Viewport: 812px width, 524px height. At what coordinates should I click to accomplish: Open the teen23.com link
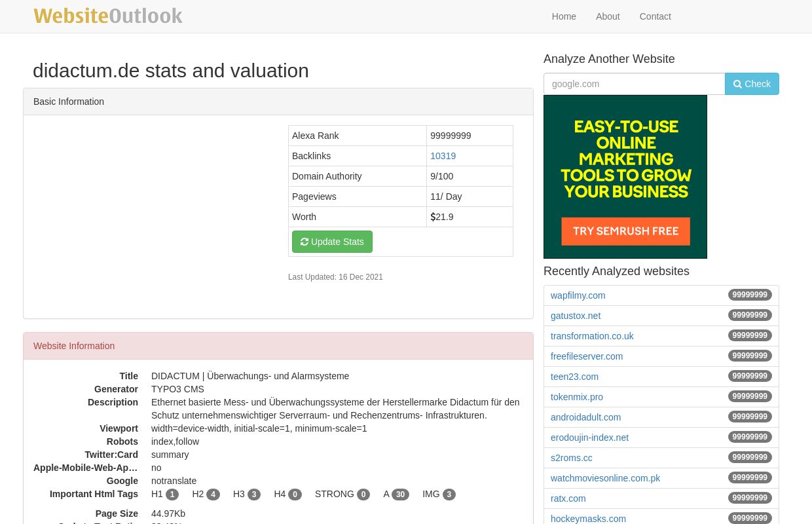click(x=574, y=377)
